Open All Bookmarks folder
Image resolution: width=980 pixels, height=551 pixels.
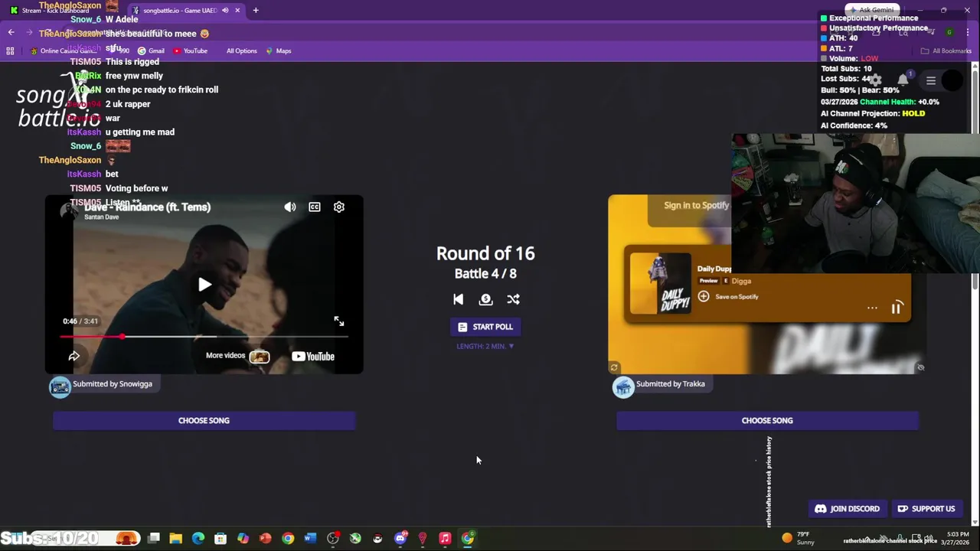(x=946, y=51)
